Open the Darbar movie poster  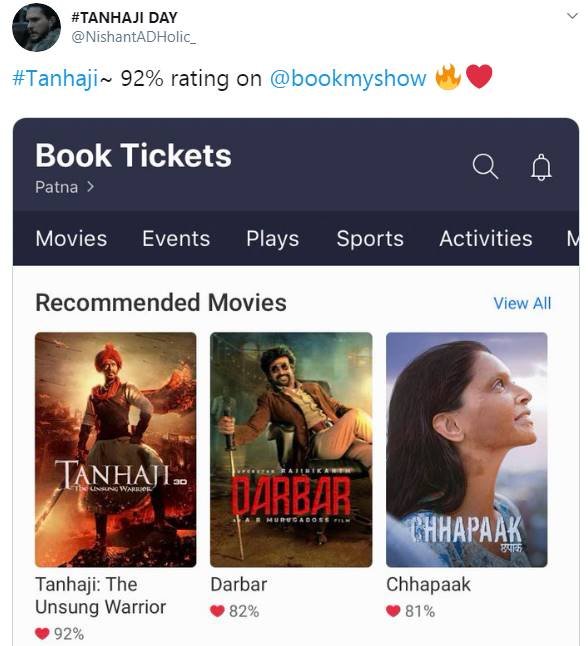point(291,449)
